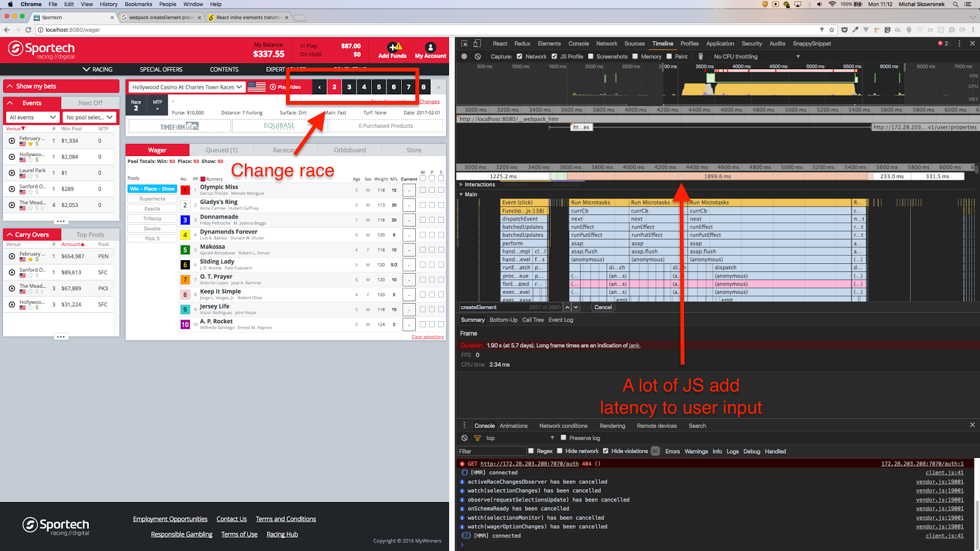Screen dimensions: 980x551
Task: Reload the page with the refresh icon
Action: (28, 29)
